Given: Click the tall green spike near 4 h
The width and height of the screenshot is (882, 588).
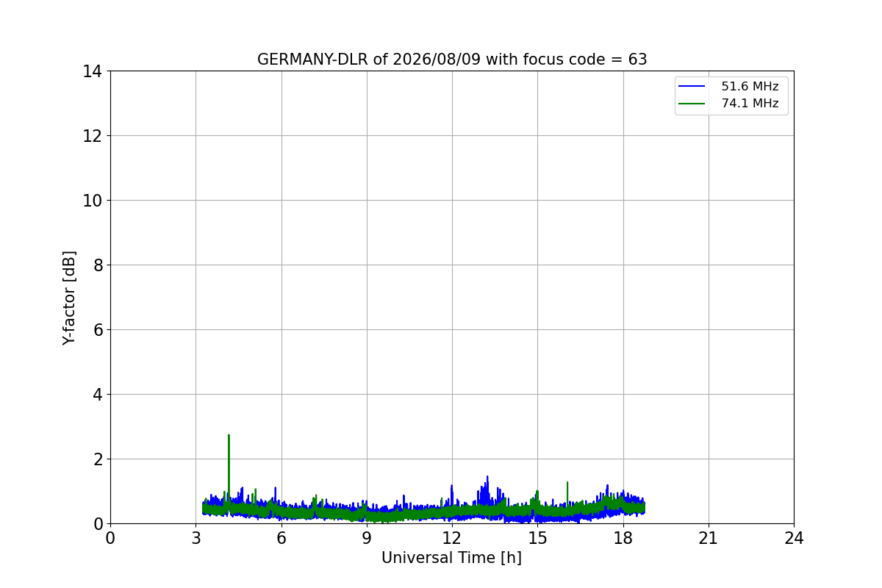Looking at the screenshot, I should coord(229,463).
